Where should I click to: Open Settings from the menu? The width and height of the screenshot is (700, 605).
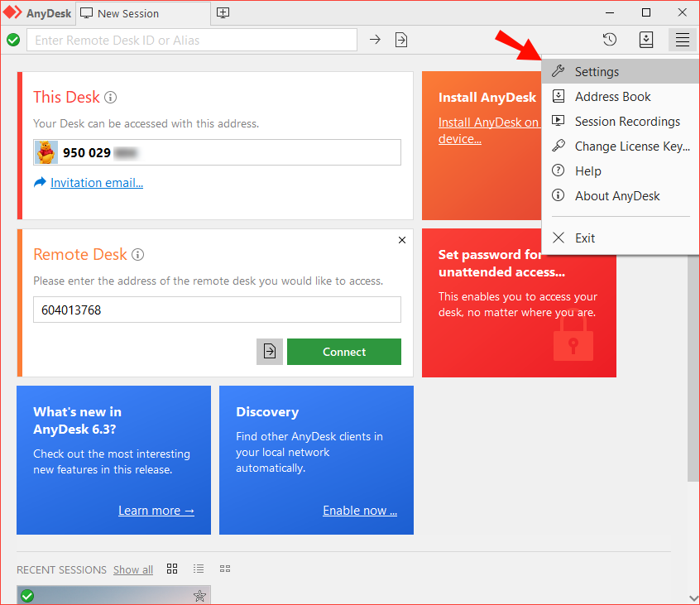[620, 71]
